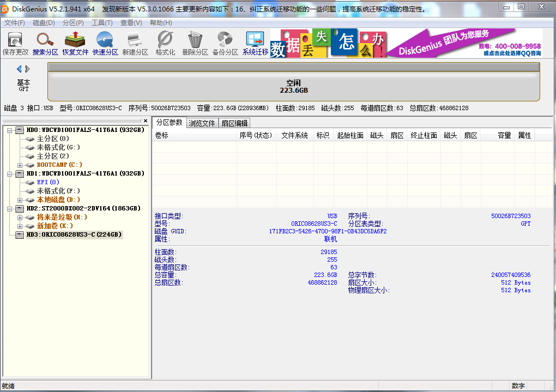Close the left disk tree panel
Viewport: 556px width, 392px height.
pyautogui.click(x=146, y=121)
